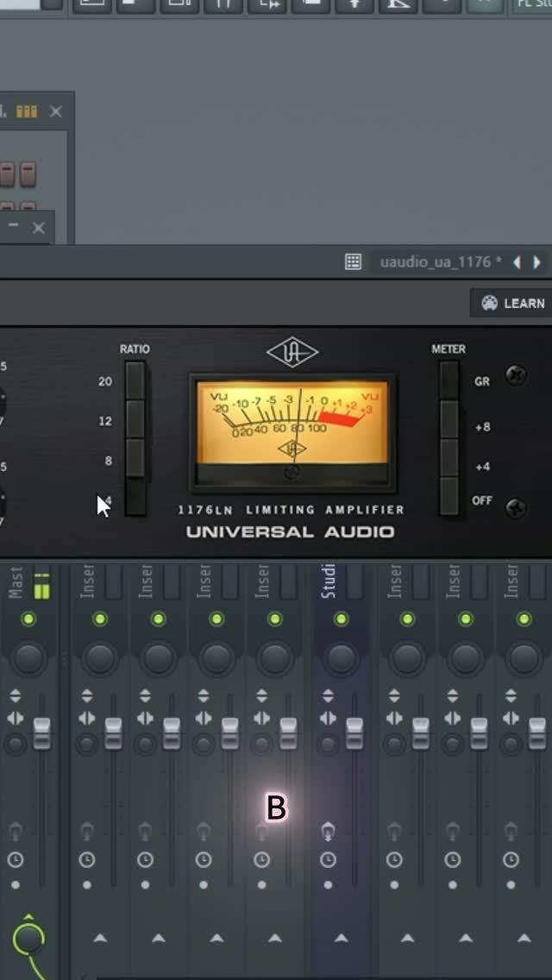Switch 1176 meter to +8
Image resolution: width=552 pixels, height=980 pixels.
(x=448, y=419)
